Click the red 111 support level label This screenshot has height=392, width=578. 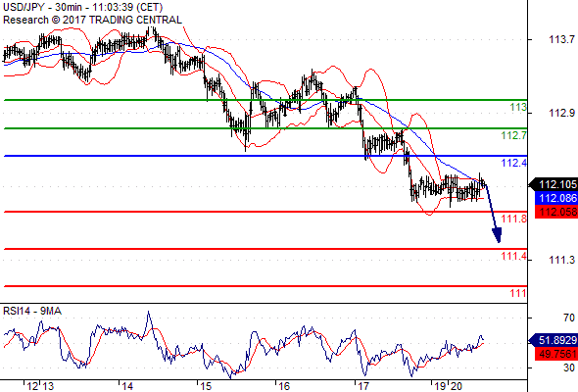coord(518,293)
